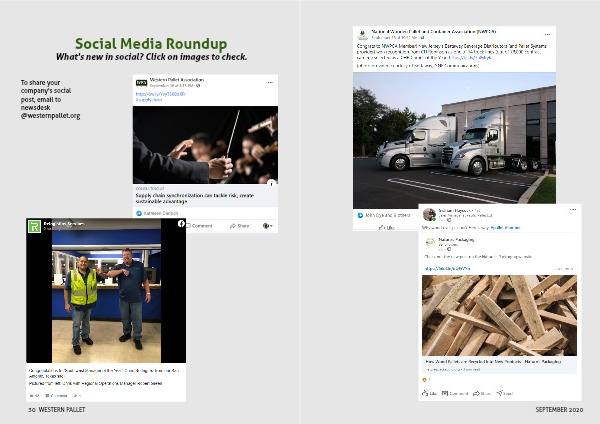600x424 pixels.
Task: Click the Western Pallet Association logo avatar
Action: click(141, 83)
